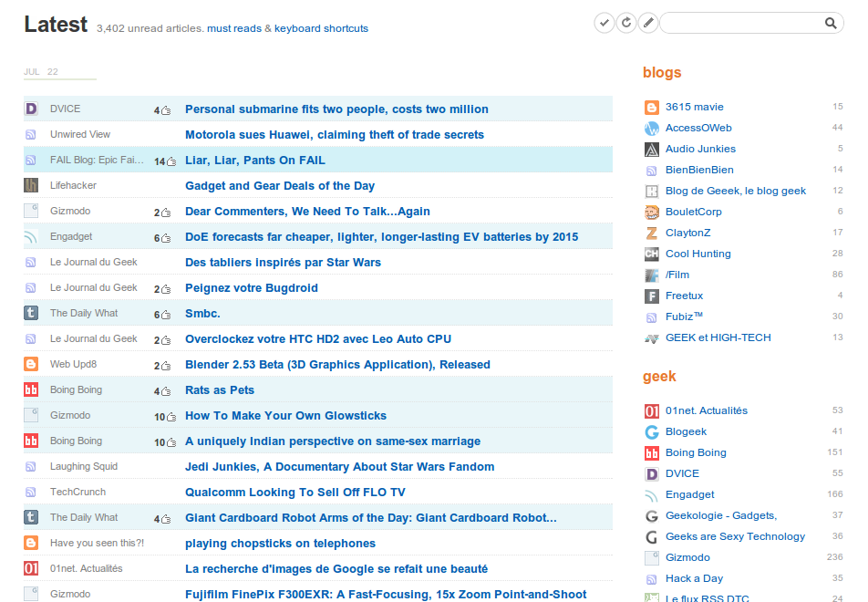This screenshot has height=602, width=868.
Task: Click the Cool Hunting CH icon in the sidebar
Action: 652,254
